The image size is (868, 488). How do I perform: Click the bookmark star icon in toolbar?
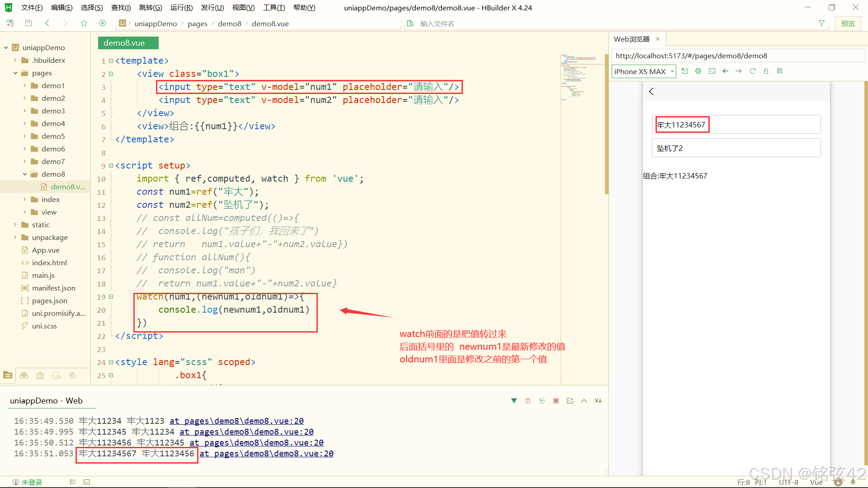(84, 23)
